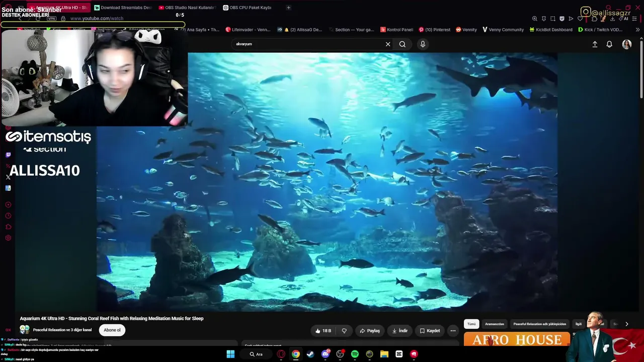Open the AFRO HOUSE recommended video thumbnail
The image size is (644, 362).
[x=517, y=340]
